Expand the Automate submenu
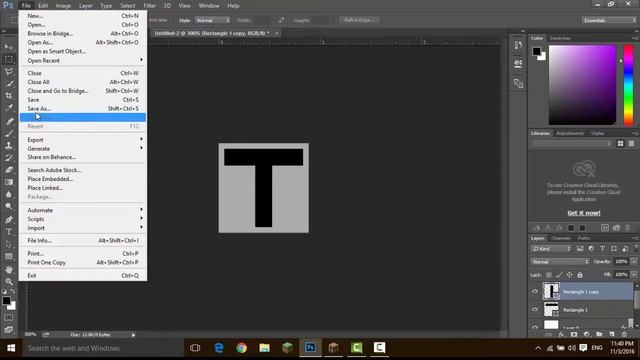Screen dimensions: 640x360 83,210
